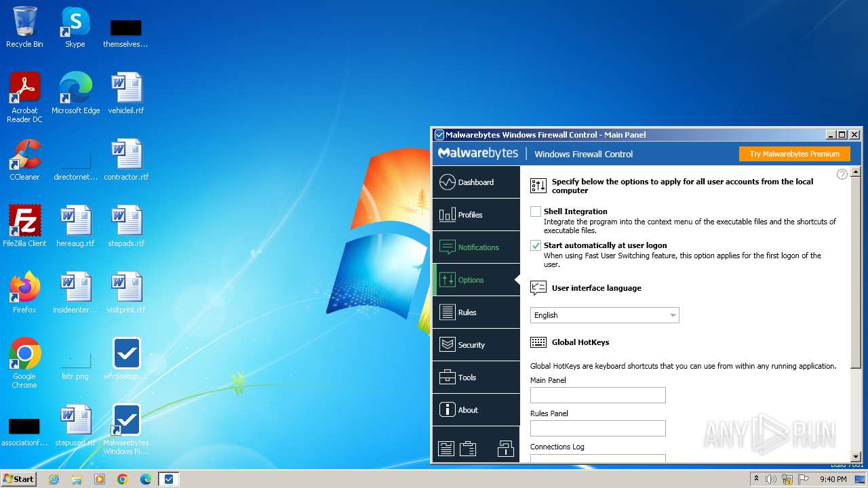Open Edge from taskbar

click(x=145, y=479)
